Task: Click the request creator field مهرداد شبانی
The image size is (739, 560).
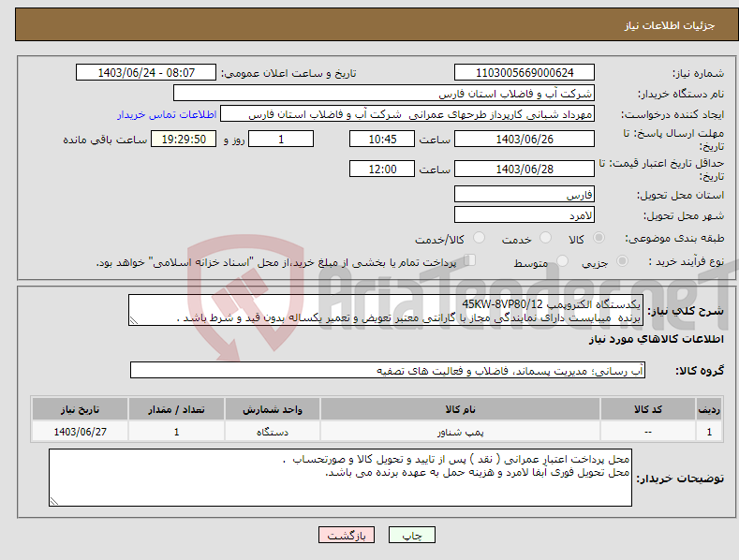Action: click(x=407, y=114)
